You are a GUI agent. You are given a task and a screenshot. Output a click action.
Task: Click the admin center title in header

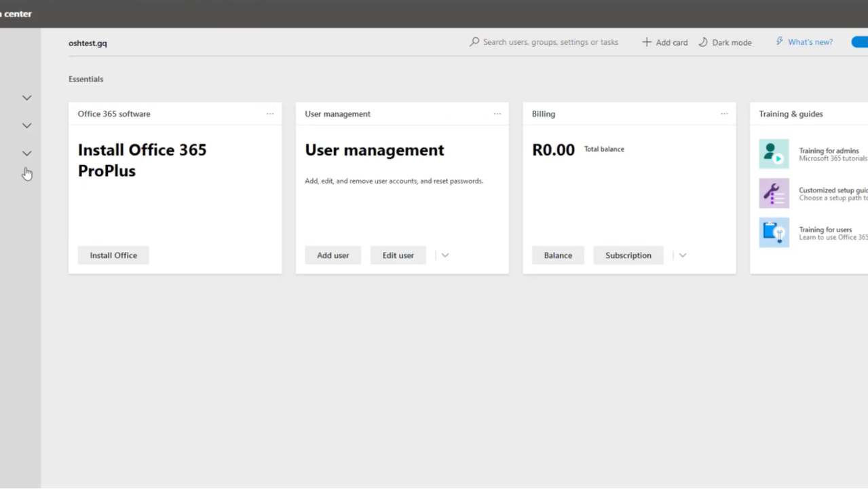pyautogui.click(x=16, y=14)
